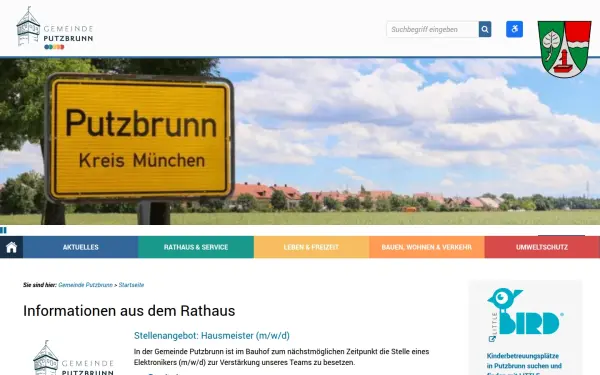Select the Informationen aus dem Rathaus heading

(x=129, y=311)
